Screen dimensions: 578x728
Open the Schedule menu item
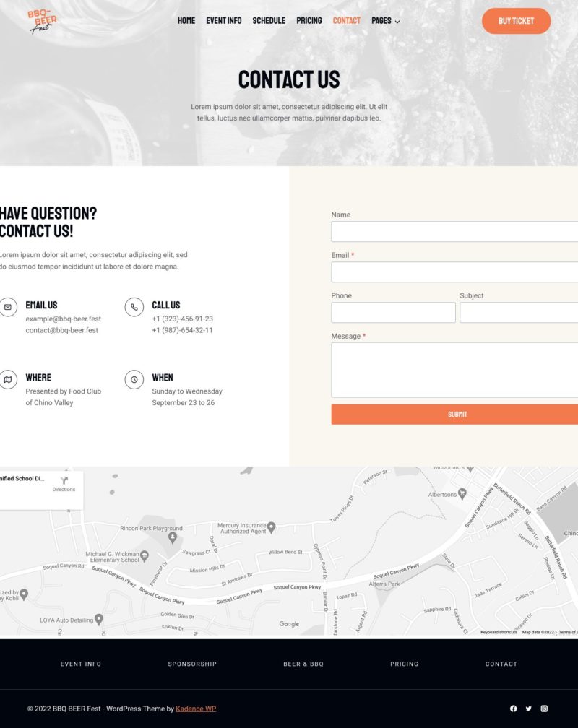click(269, 21)
